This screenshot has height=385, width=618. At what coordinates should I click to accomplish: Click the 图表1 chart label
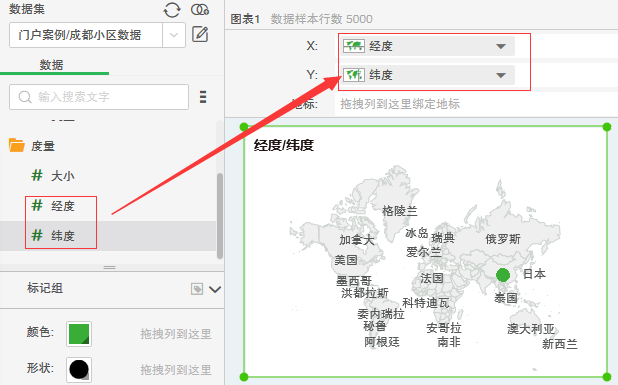[245, 19]
